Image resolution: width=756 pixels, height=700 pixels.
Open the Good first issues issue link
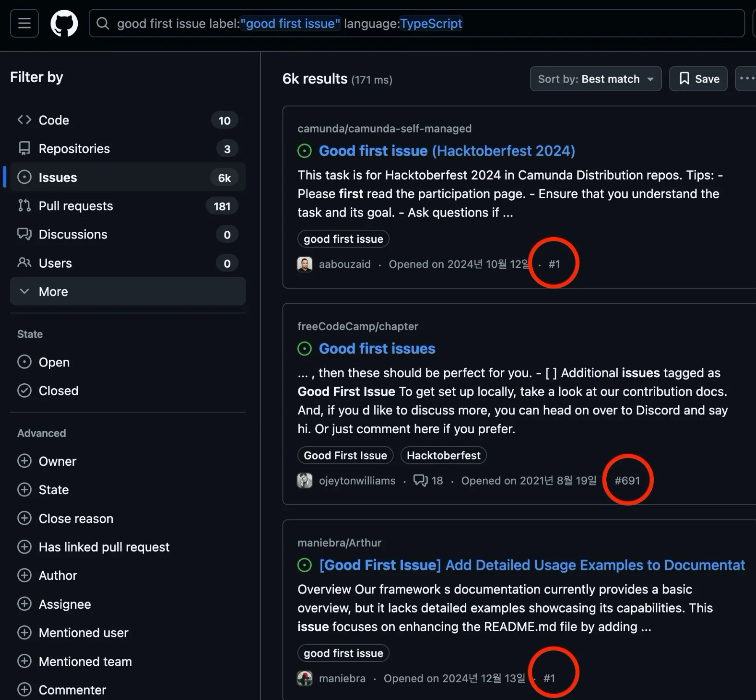377,348
